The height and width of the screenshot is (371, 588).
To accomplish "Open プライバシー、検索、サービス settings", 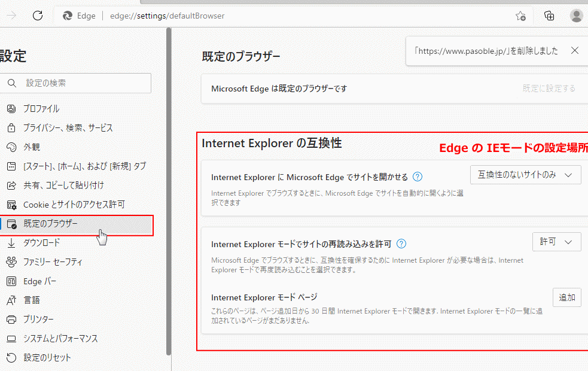I will click(68, 128).
